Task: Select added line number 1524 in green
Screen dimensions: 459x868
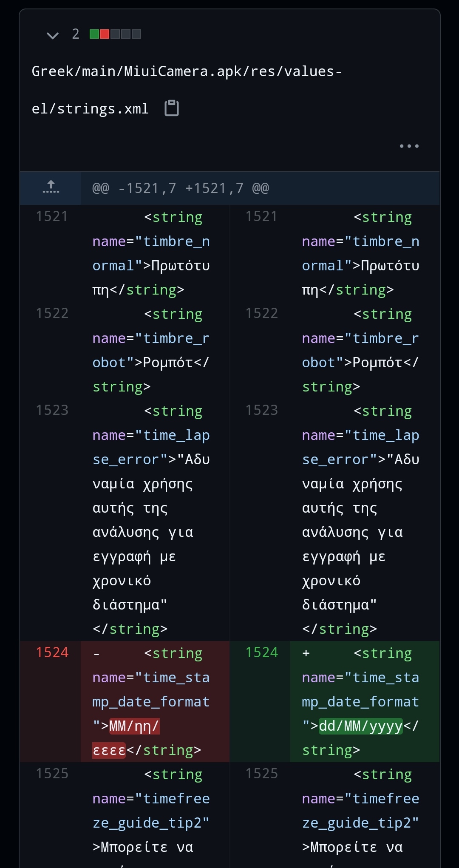Action: click(x=261, y=652)
